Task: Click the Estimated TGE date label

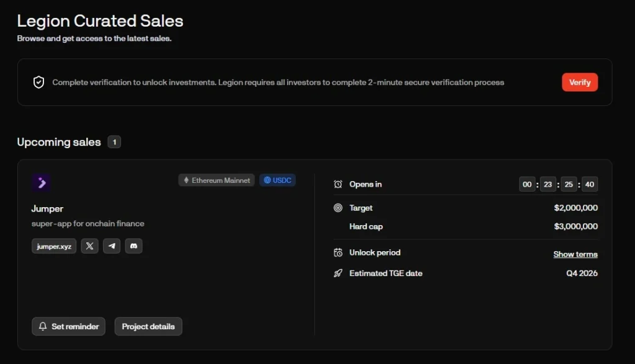Action: 386,273
